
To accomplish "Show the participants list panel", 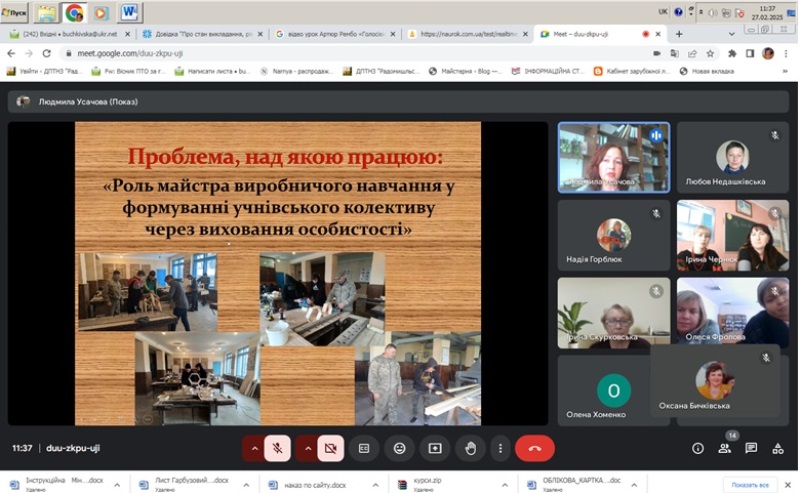I will point(725,449).
